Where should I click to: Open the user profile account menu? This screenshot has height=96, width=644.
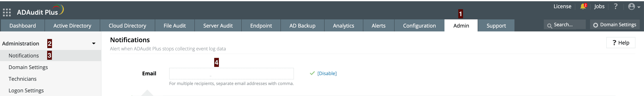[634, 6]
